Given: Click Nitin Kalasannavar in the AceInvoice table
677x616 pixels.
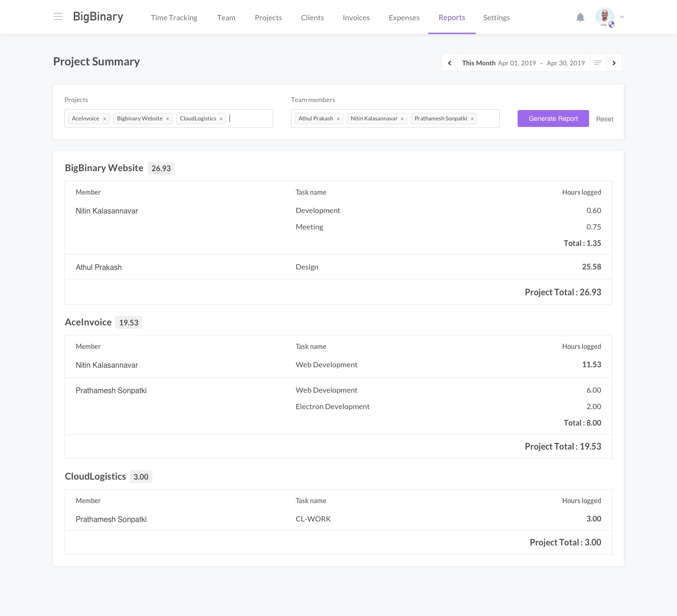Looking at the screenshot, I should 107,365.
